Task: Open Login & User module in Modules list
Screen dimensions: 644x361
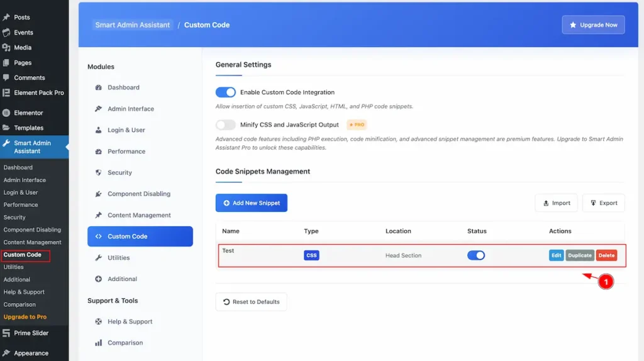Action: pyautogui.click(x=140, y=130)
